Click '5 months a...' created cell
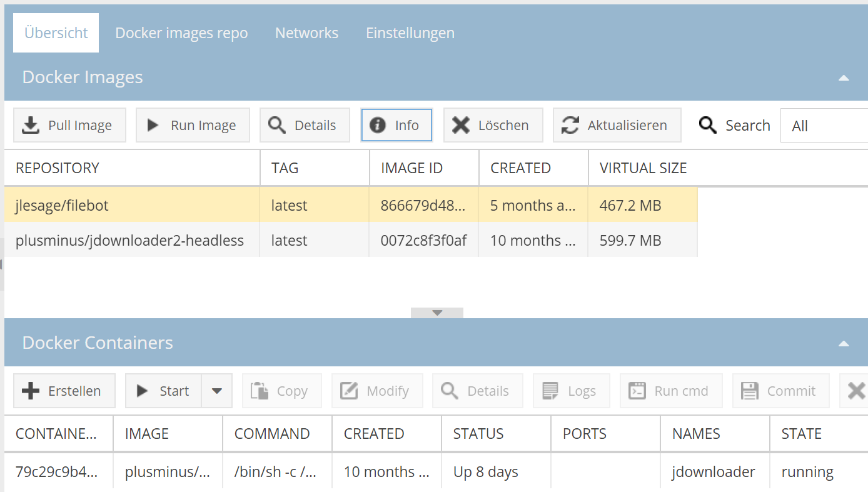868x492 pixels. 533,205
